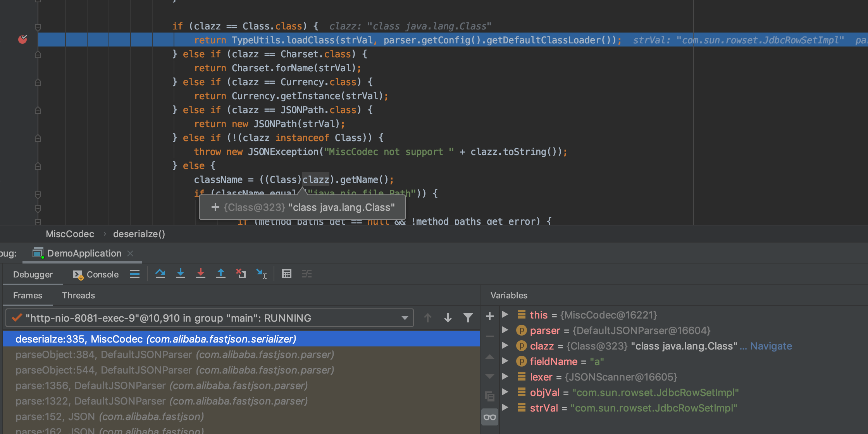
Task: Open the Frames tab
Action: [28, 295]
